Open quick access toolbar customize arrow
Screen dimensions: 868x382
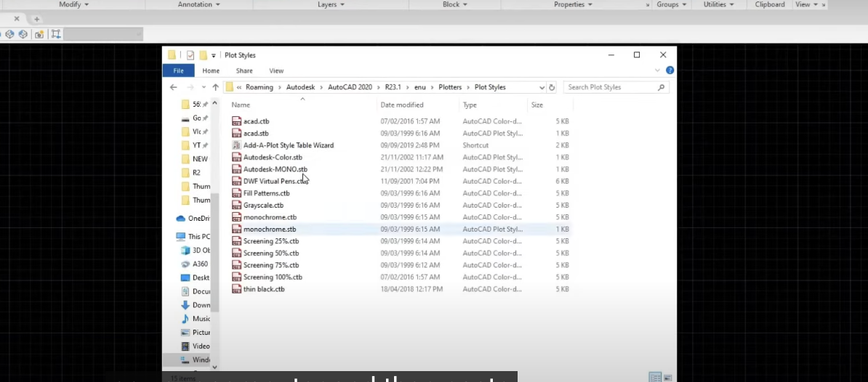(x=213, y=56)
